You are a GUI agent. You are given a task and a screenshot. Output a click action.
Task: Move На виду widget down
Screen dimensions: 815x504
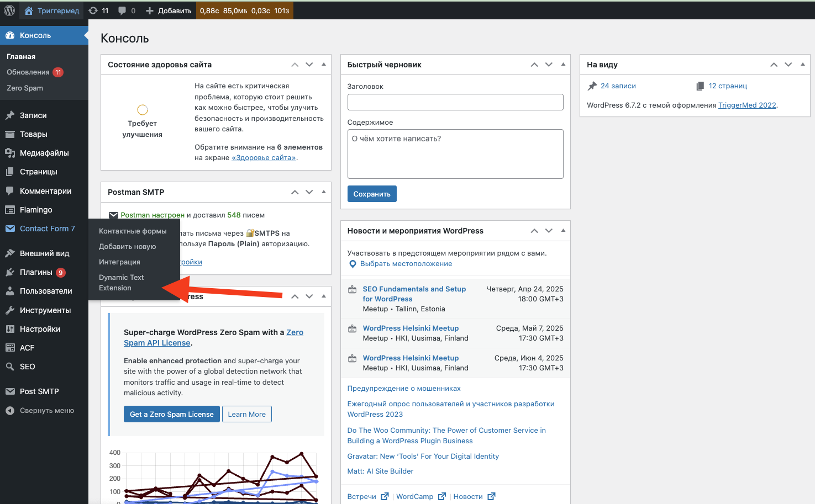[788, 65]
